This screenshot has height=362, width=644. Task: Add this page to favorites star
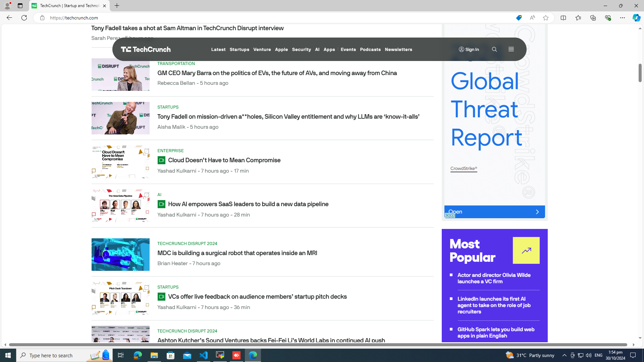[546, 18]
